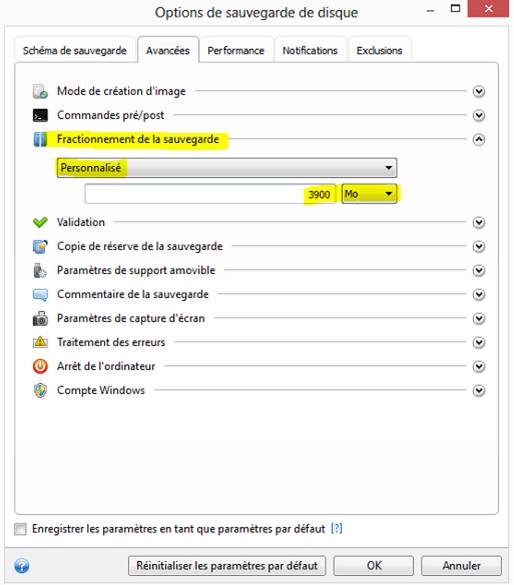
Task: Open the Exclusions tab
Action: click(x=379, y=50)
